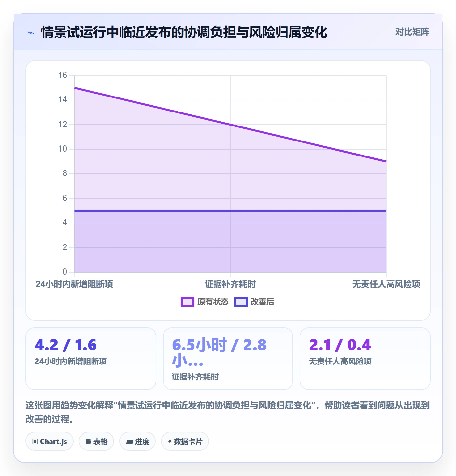456x476 pixels.
Task: Click the 2.1 / 0.4 metric value
Action: pyautogui.click(x=340, y=345)
